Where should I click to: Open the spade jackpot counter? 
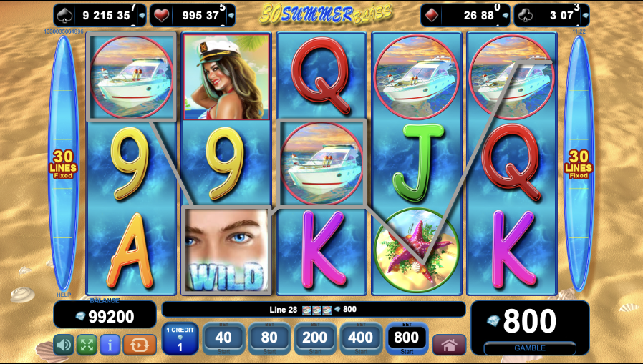pyautogui.click(x=100, y=16)
